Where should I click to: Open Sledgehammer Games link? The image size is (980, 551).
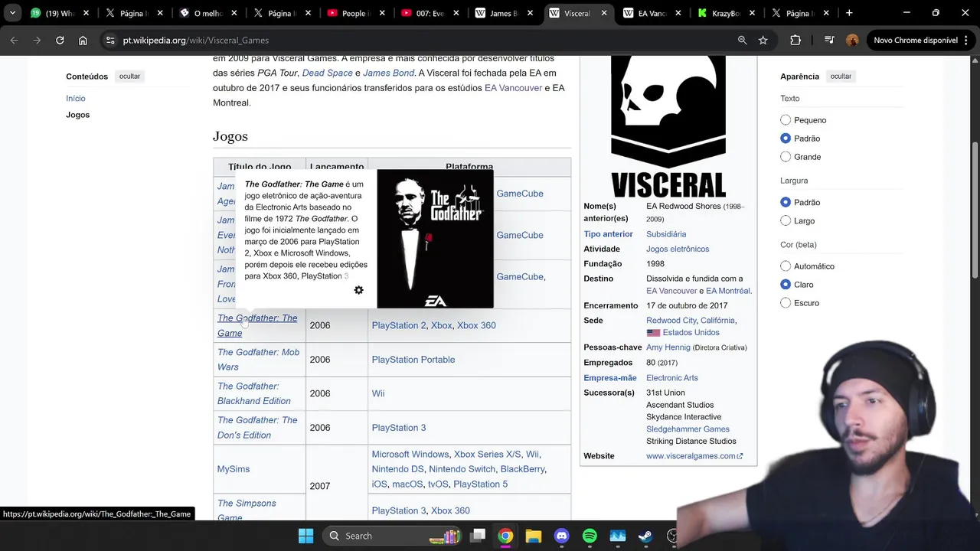coord(688,429)
